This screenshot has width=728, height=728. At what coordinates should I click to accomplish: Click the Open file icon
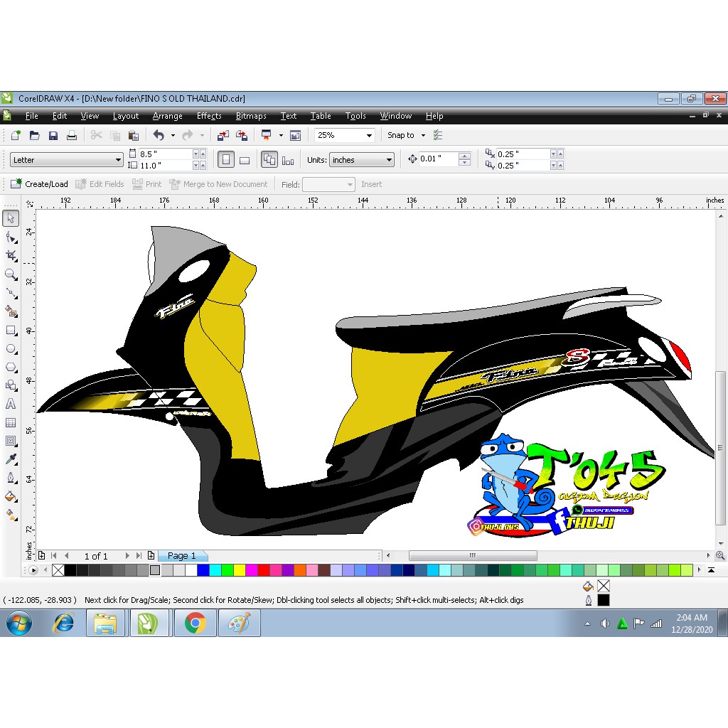pyautogui.click(x=34, y=135)
